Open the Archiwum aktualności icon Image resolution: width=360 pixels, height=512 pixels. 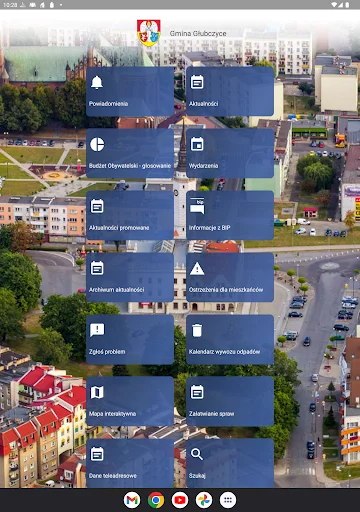coord(97,268)
